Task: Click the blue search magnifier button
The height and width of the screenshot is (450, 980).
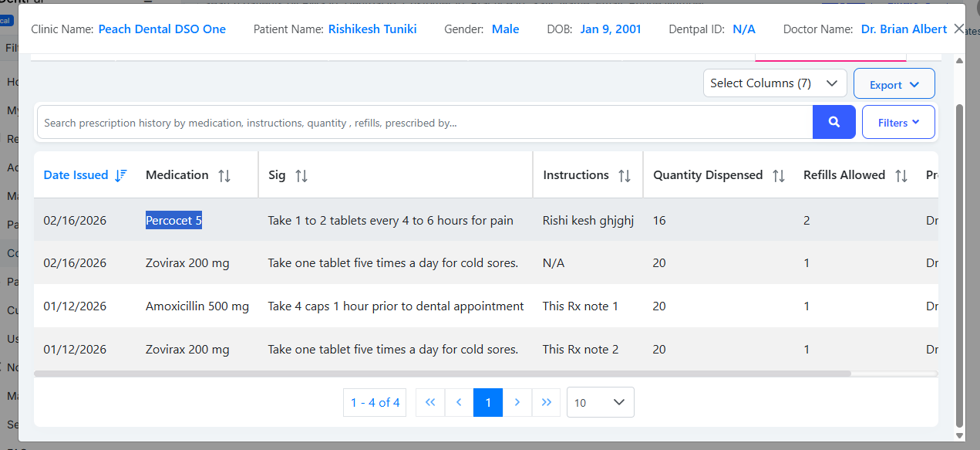Action: coord(834,122)
